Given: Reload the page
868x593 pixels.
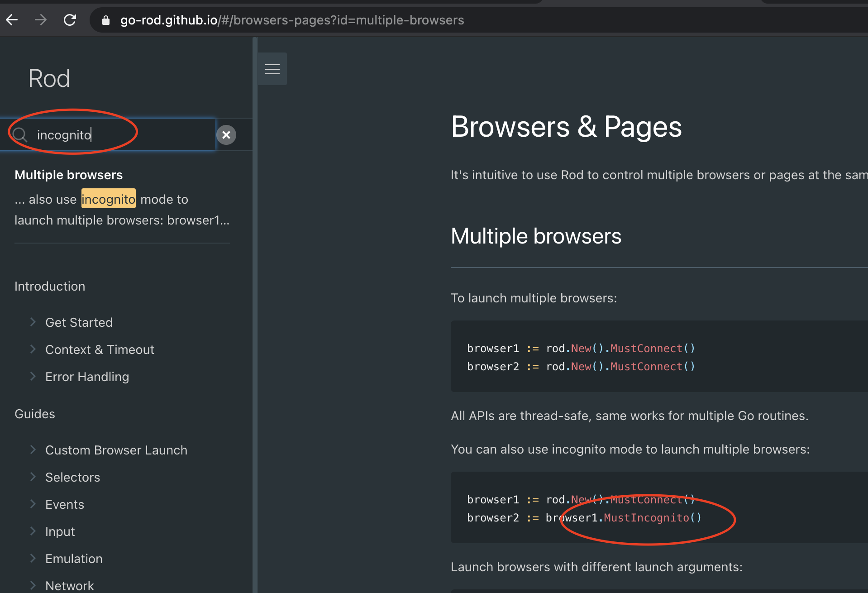Looking at the screenshot, I should [x=70, y=19].
